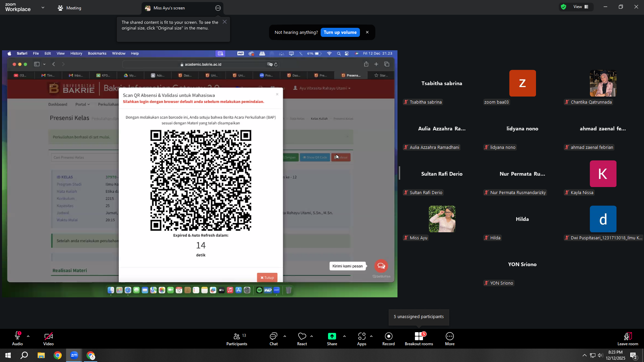Select Kayla Nissa's participant avatar

point(603,174)
